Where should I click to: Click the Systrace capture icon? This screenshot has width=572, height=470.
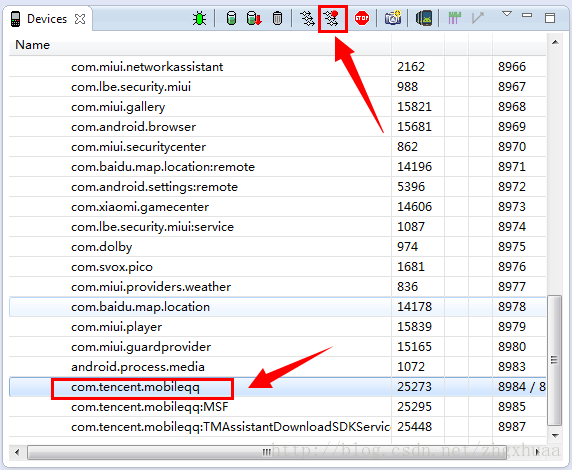[454, 18]
